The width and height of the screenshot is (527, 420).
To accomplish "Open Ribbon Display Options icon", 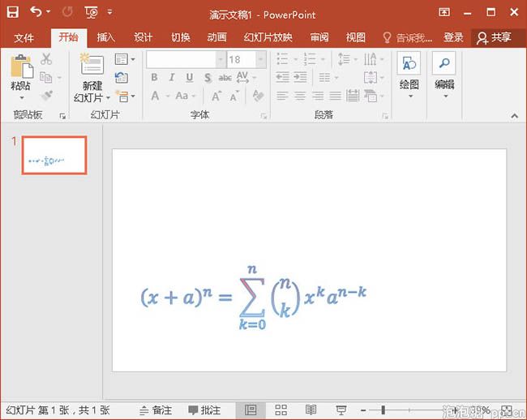I will tap(444, 12).
